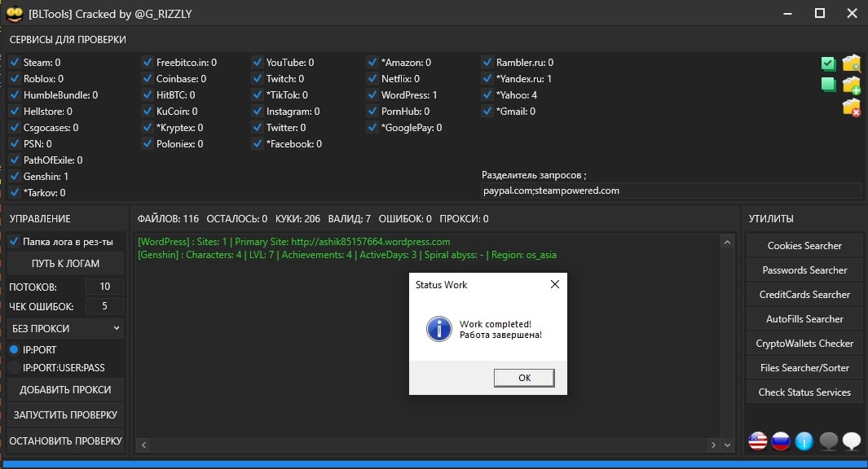Image resolution: width=868 pixels, height=469 pixels.
Task: Click the КУКИ: 206 counter text
Action: coord(297,219)
